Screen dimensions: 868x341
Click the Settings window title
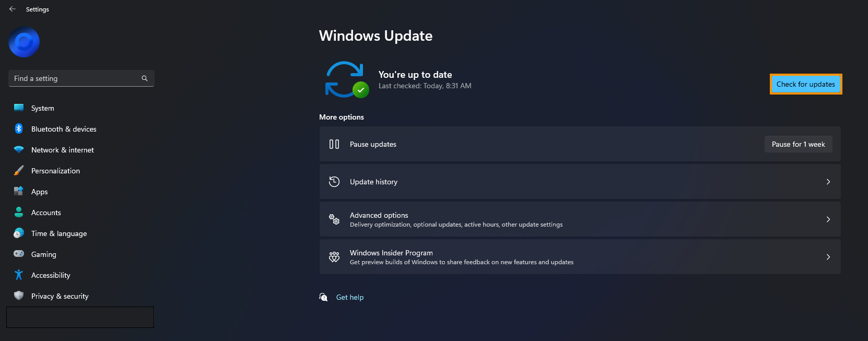[x=38, y=9]
